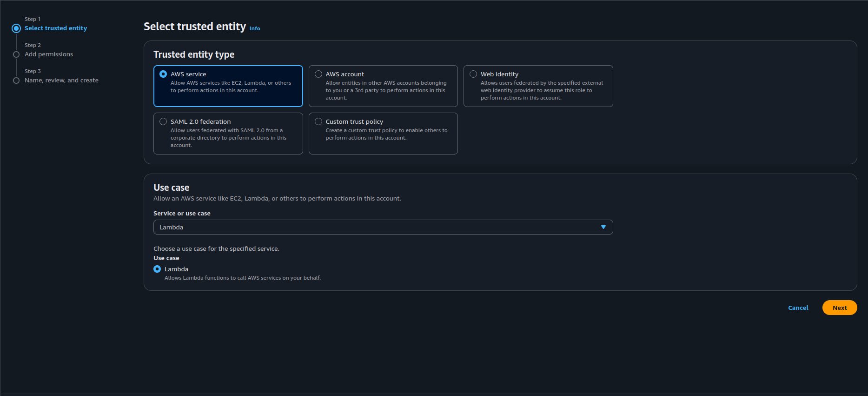Click the Web identity card description
The image size is (868, 396).
(541, 90)
